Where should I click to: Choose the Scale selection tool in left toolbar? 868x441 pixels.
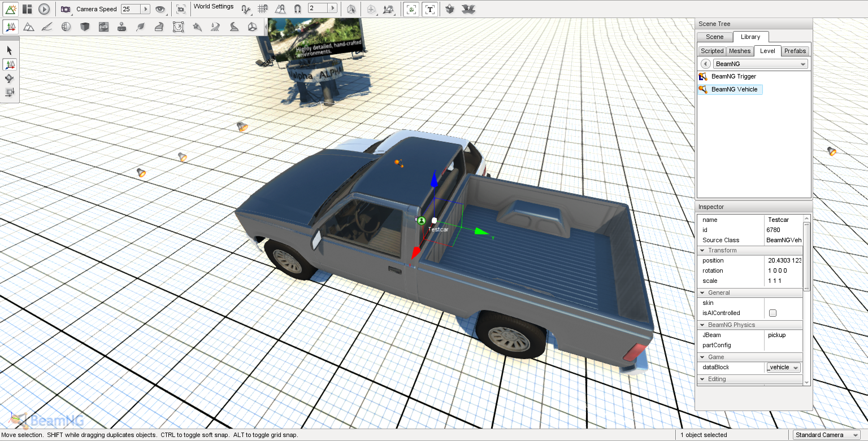click(x=10, y=92)
